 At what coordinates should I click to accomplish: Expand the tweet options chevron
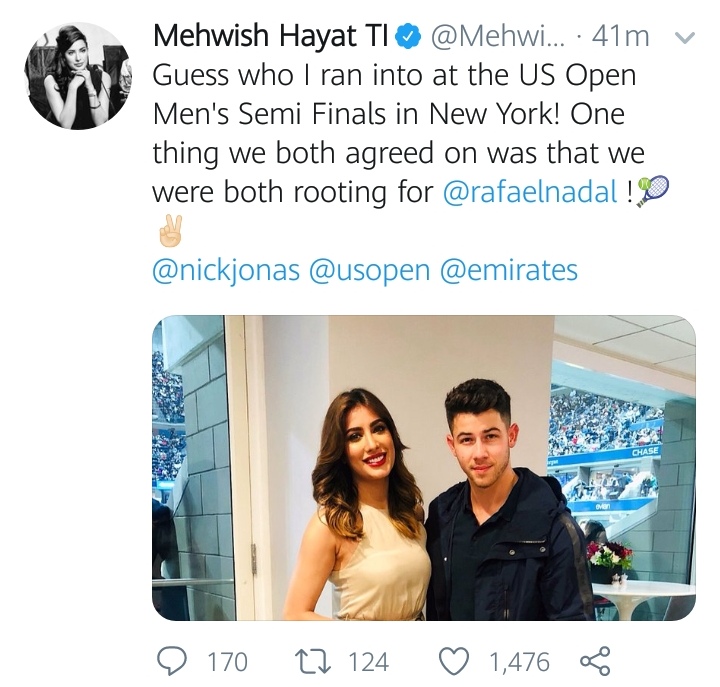[684, 38]
